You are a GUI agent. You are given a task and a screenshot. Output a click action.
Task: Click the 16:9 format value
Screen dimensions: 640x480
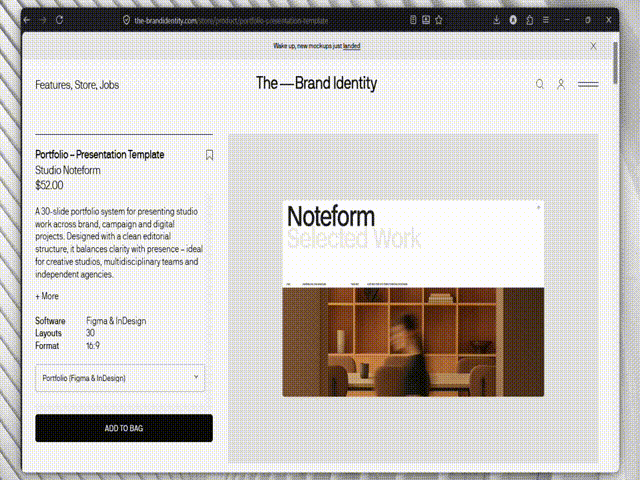[x=93, y=346]
